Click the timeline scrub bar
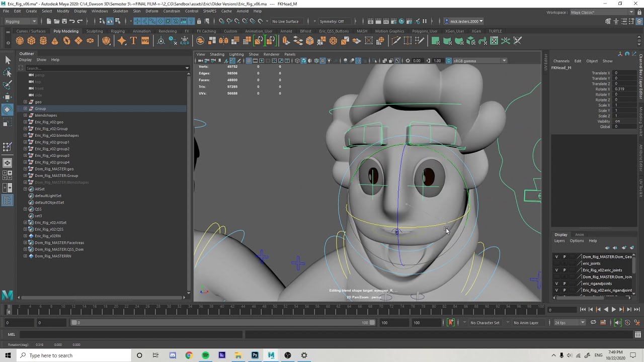This screenshot has height=362, width=644. click(275, 310)
